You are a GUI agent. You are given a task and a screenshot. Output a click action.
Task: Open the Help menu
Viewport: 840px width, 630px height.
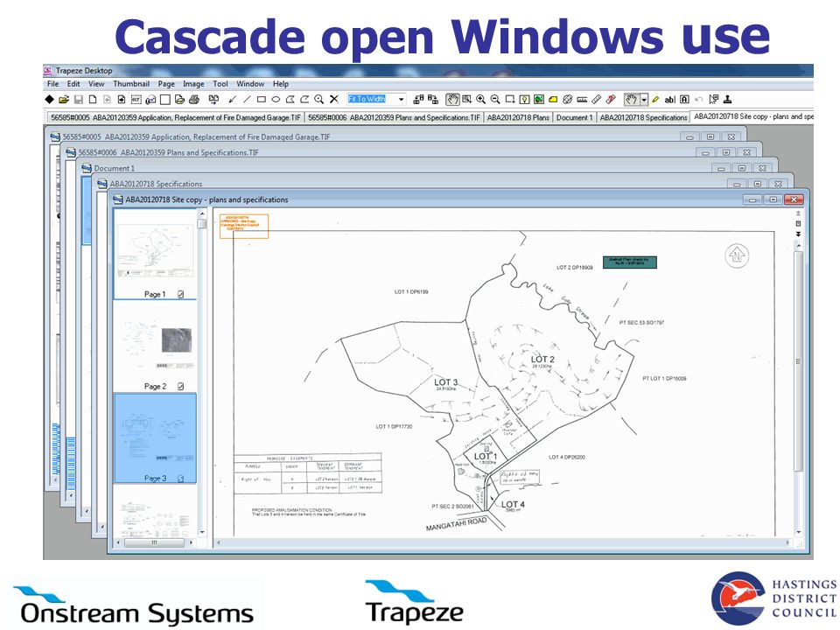[x=281, y=84]
